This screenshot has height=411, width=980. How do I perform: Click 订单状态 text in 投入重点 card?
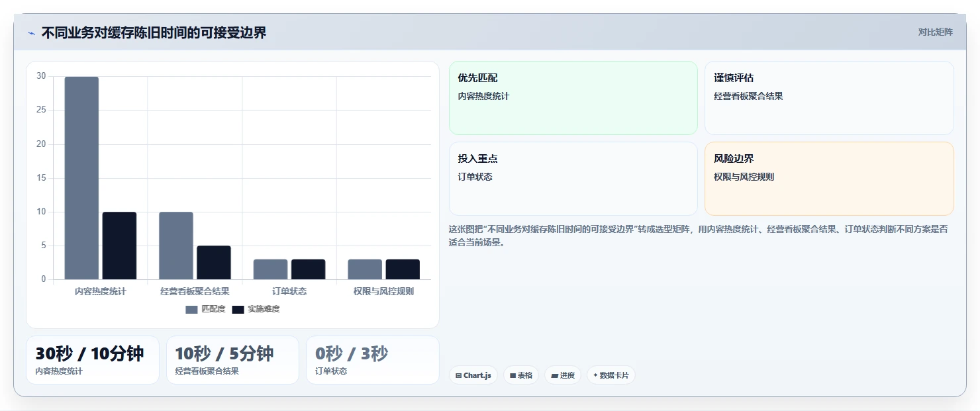(x=475, y=177)
